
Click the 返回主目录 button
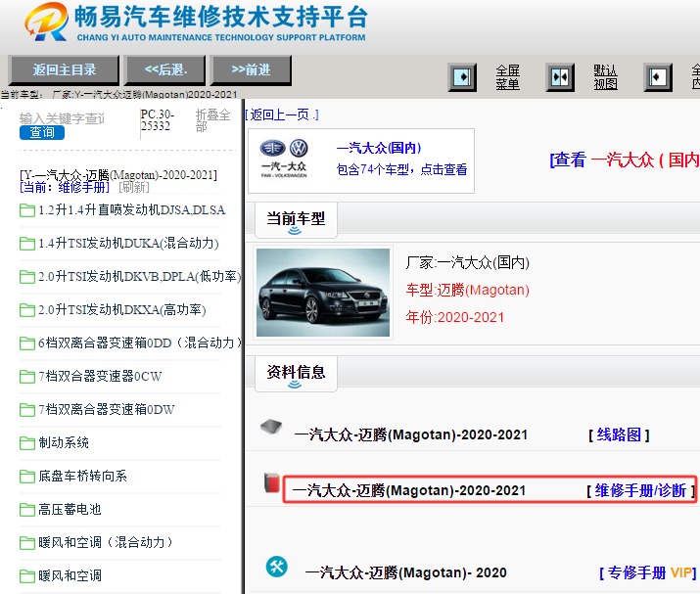click(x=64, y=69)
